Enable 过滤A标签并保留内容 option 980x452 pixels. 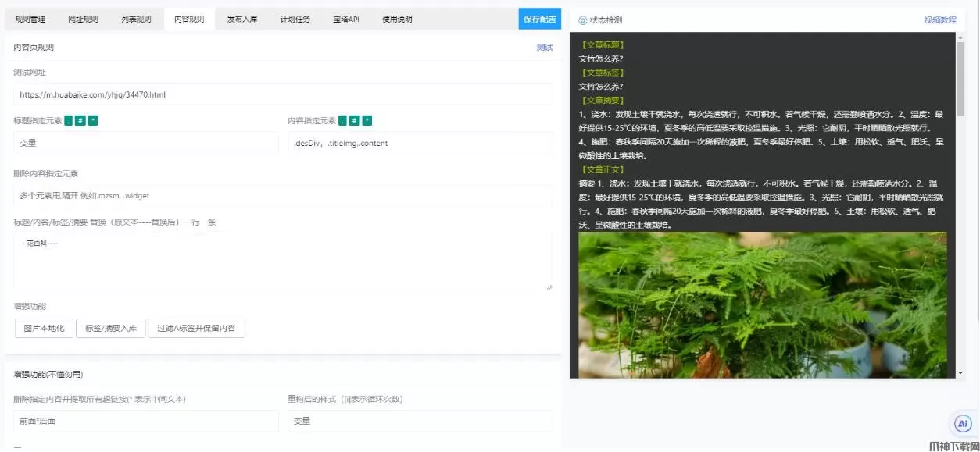196,328
